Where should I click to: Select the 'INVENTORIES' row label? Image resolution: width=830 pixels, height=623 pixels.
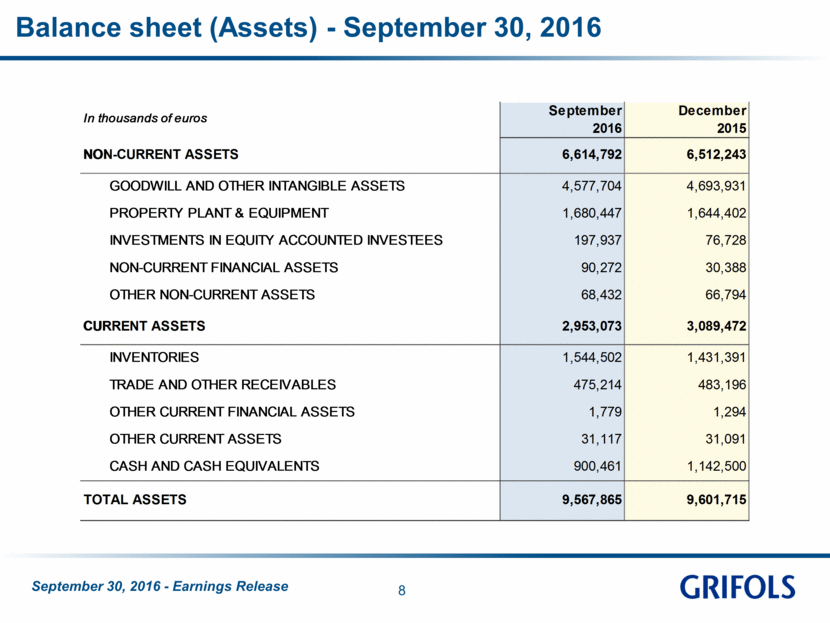pyautogui.click(x=154, y=357)
